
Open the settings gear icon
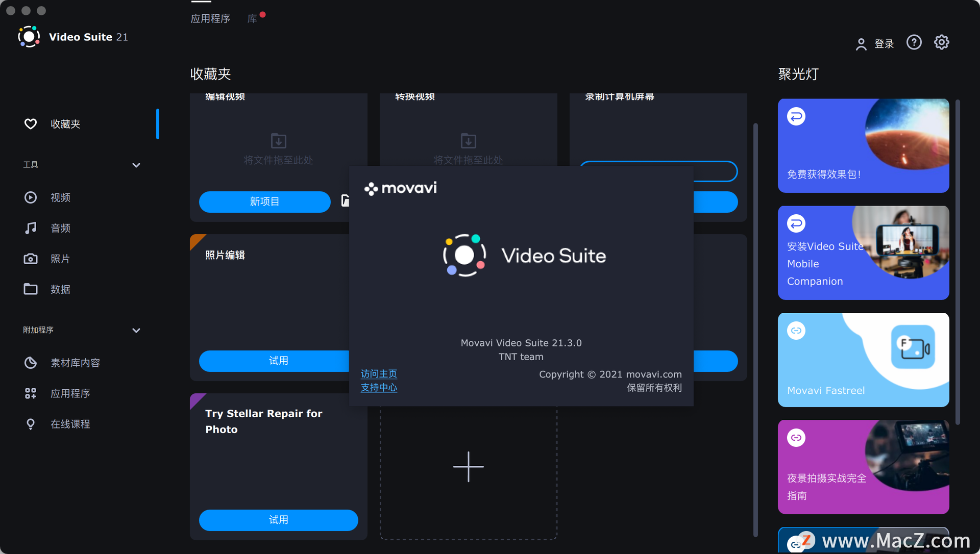(x=942, y=42)
